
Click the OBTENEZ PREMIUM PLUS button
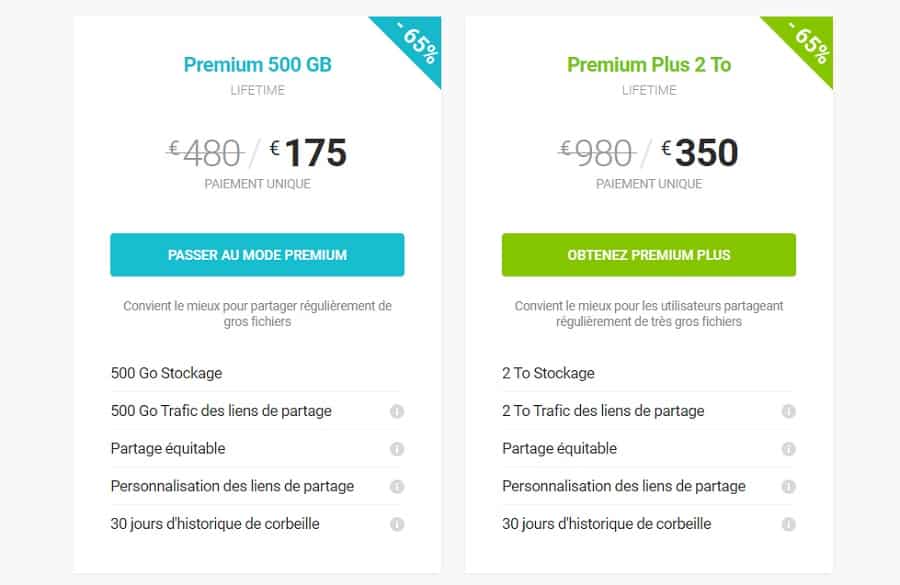tap(649, 255)
